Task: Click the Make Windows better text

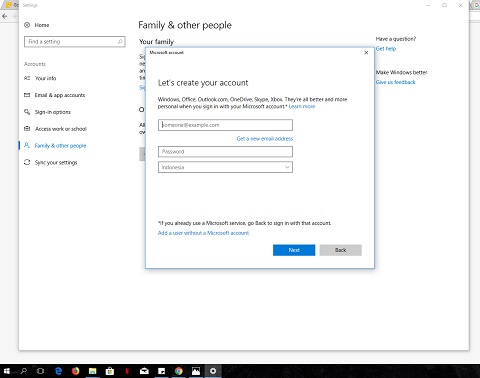Action: tap(401, 72)
